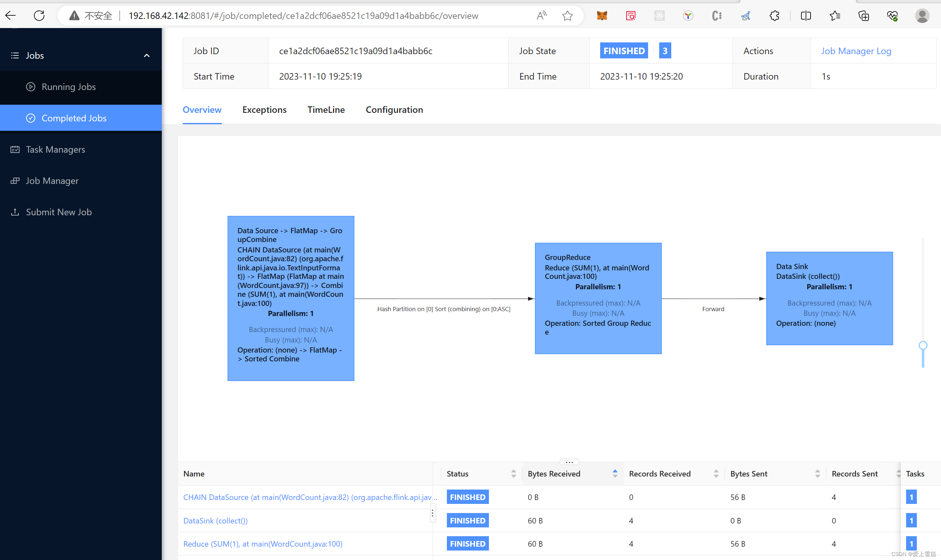Click the graph zoom slider handle

(x=922, y=345)
